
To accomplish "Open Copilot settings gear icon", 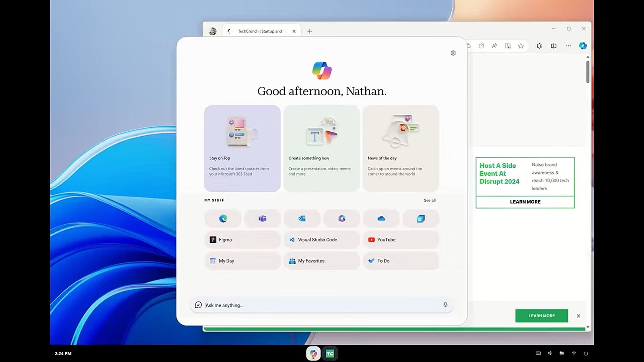I will 453,53.
